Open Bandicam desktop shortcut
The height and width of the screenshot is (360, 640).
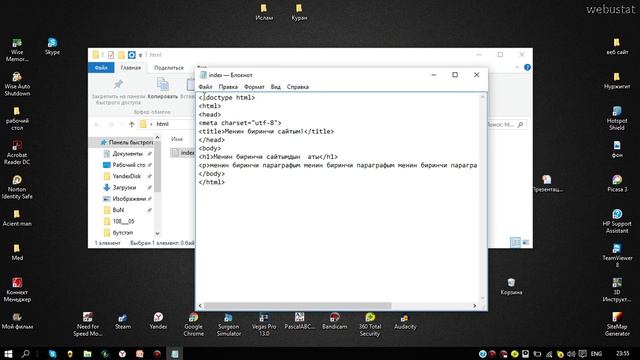(335, 321)
